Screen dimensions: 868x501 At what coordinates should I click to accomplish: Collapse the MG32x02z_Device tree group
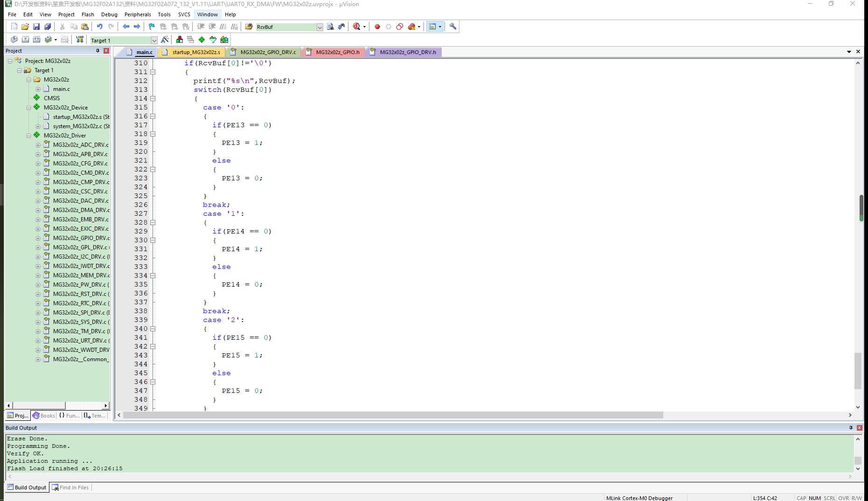(29, 108)
